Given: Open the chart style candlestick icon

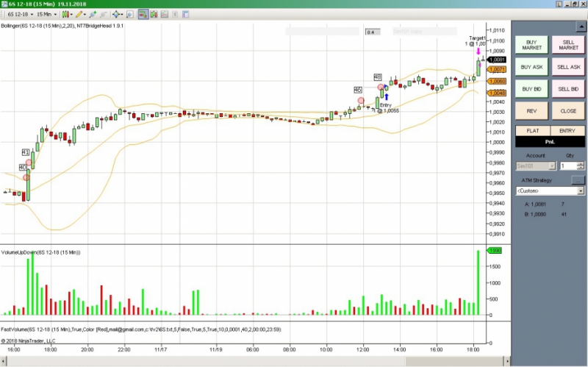Looking at the screenshot, I should coord(65,14).
